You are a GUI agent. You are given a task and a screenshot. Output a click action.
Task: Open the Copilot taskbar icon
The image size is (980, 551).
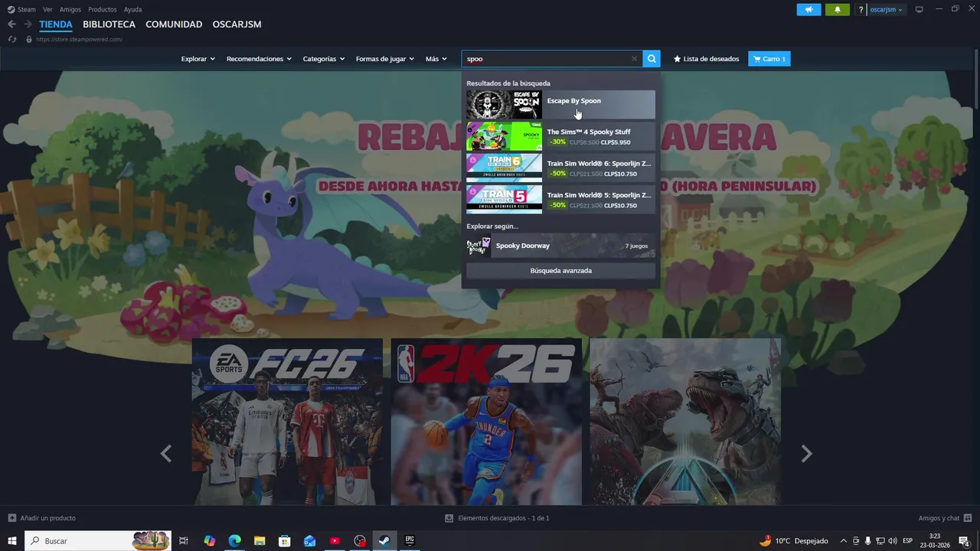click(210, 541)
